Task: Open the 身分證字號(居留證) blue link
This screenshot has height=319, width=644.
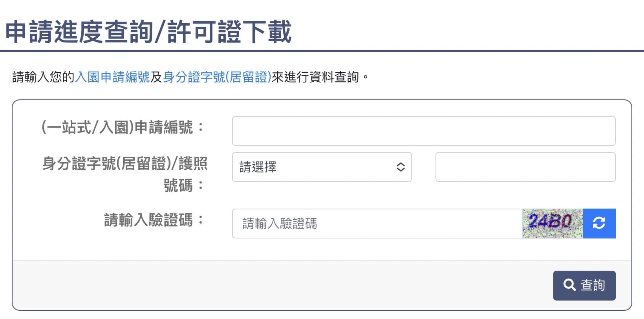Action: (x=217, y=77)
